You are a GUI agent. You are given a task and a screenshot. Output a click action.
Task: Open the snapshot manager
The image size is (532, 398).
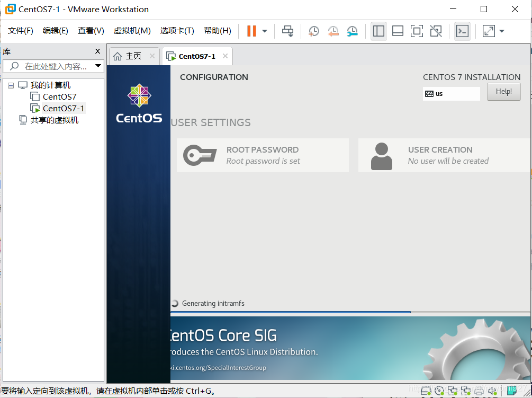[x=352, y=31]
